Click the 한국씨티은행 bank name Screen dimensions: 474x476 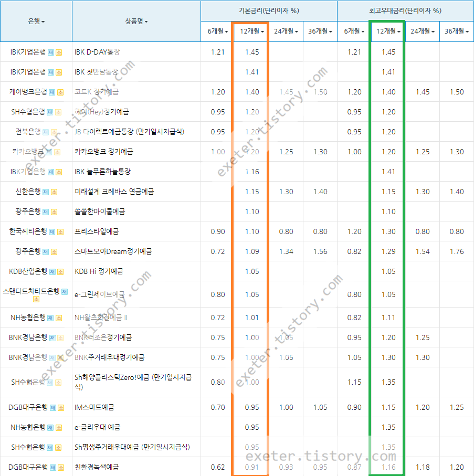[28, 231]
